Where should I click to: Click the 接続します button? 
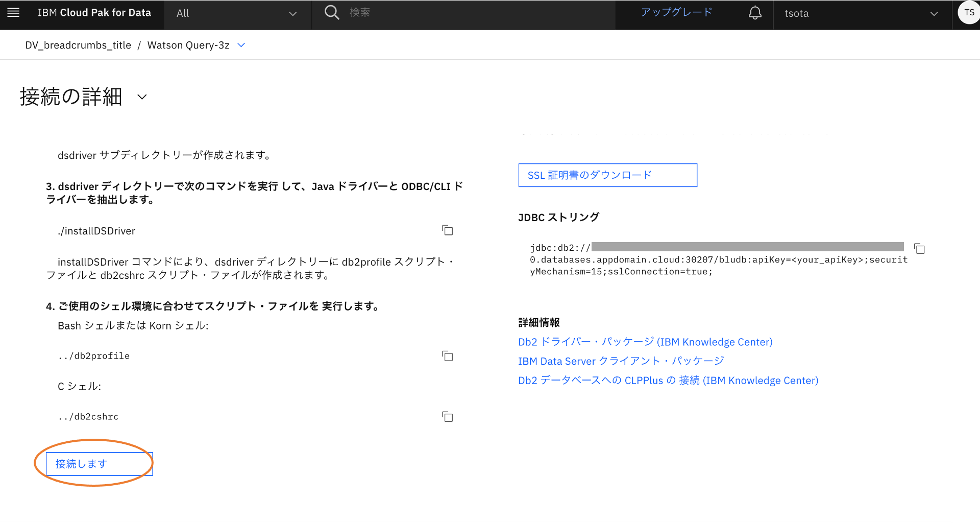(x=100, y=464)
